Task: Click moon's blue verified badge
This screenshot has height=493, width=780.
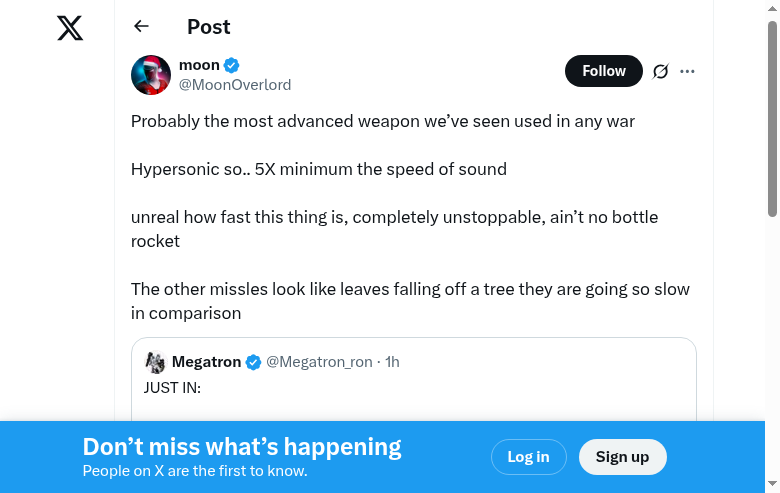Action: pyautogui.click(x=232, y=65)
